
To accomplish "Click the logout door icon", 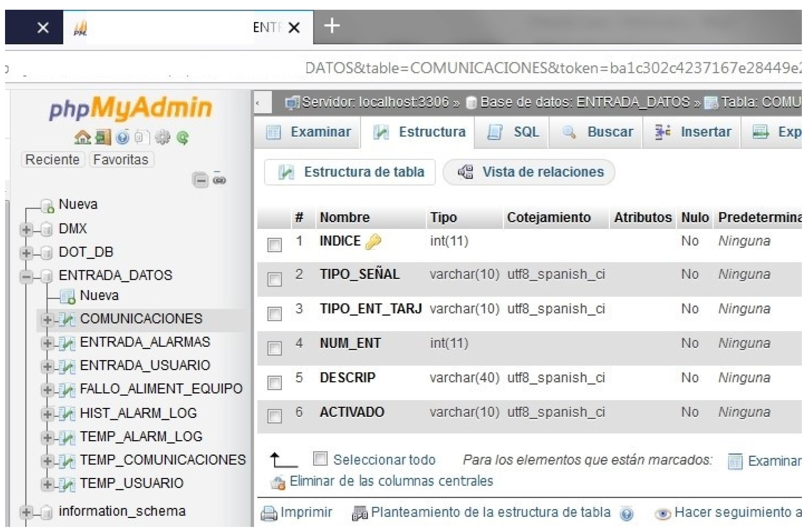I will coord(103,137).
